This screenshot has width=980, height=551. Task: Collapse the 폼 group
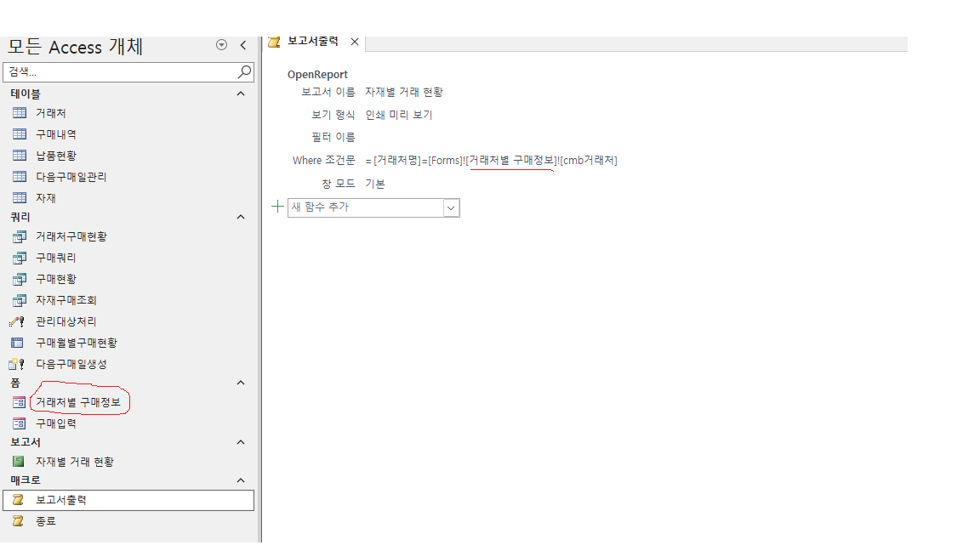click(x=241, y=383)
